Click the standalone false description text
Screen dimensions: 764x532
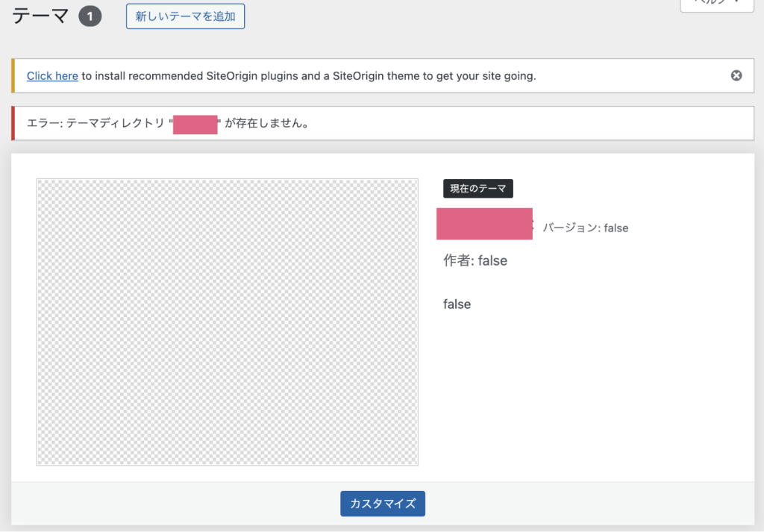click(457, 304)
